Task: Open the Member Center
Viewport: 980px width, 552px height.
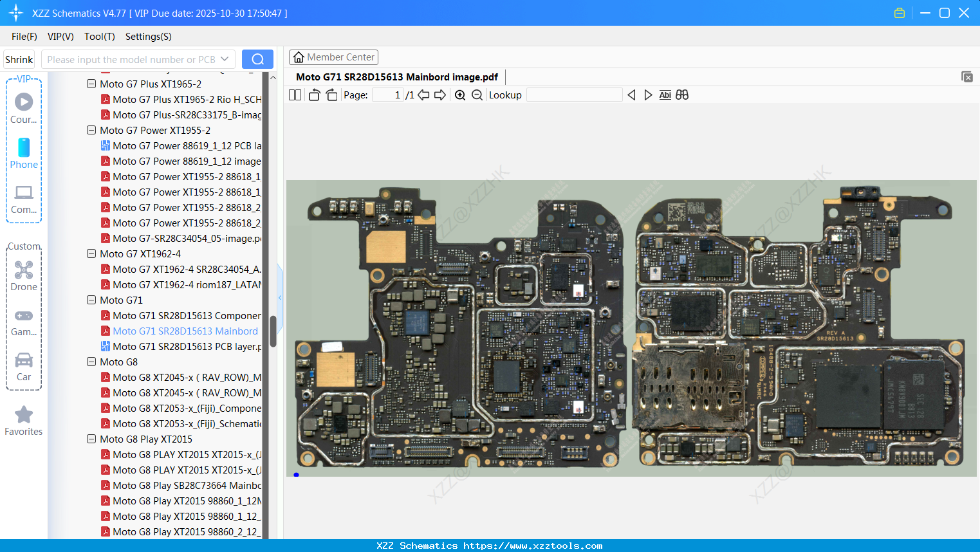Action: [333, 57]
